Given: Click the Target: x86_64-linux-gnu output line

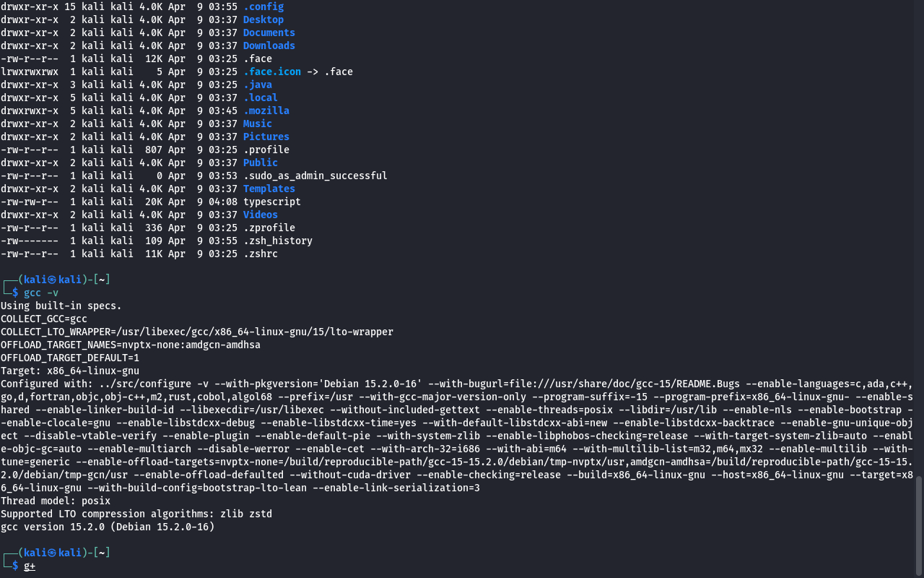Looking at the screenshot, I should point(70,371).
